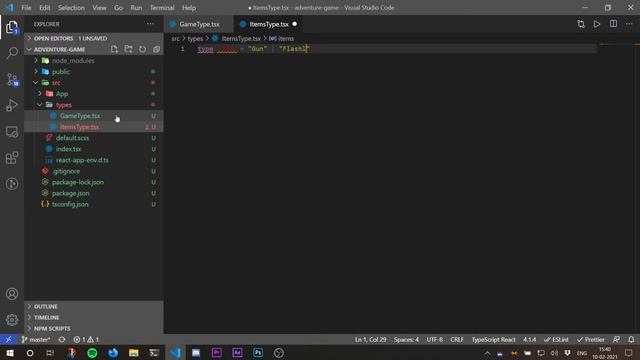Open the Extensions view
The image size is (640, 360).
(x=12, y=158)
